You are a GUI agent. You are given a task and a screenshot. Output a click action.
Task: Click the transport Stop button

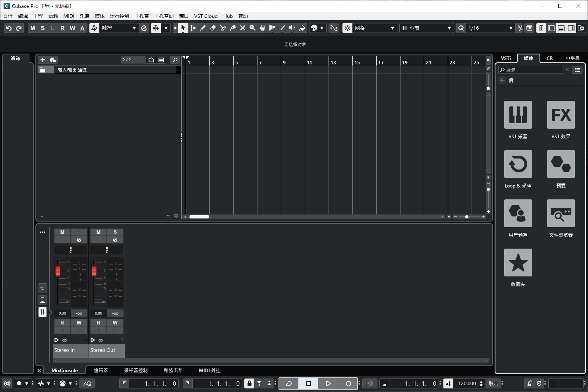309,383
